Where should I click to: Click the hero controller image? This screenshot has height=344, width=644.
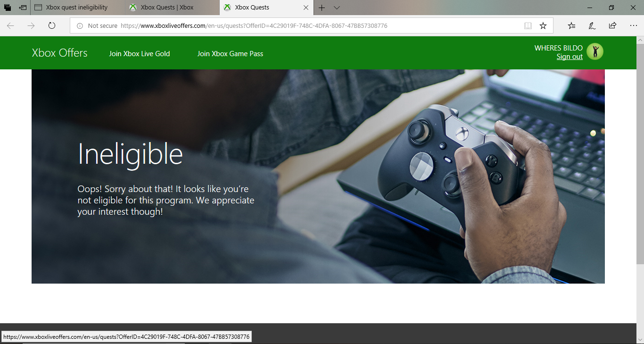pyautogui.click(x=318, y=176)
